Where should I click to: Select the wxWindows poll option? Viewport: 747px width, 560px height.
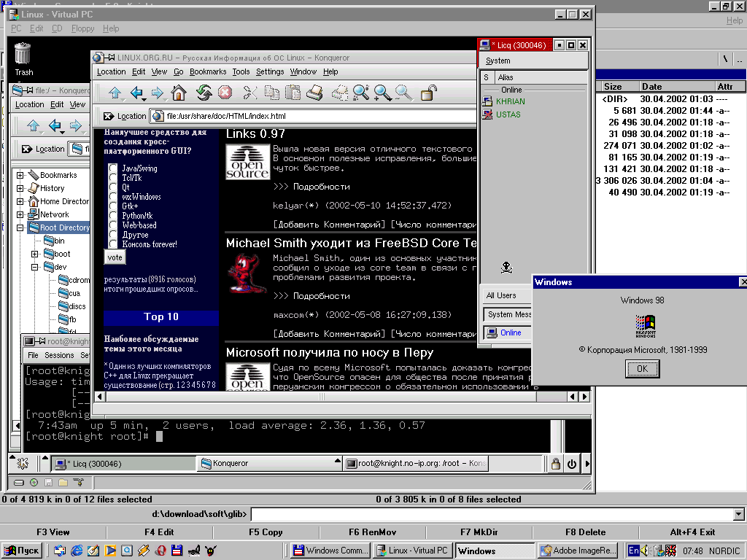tap(113, 197)
